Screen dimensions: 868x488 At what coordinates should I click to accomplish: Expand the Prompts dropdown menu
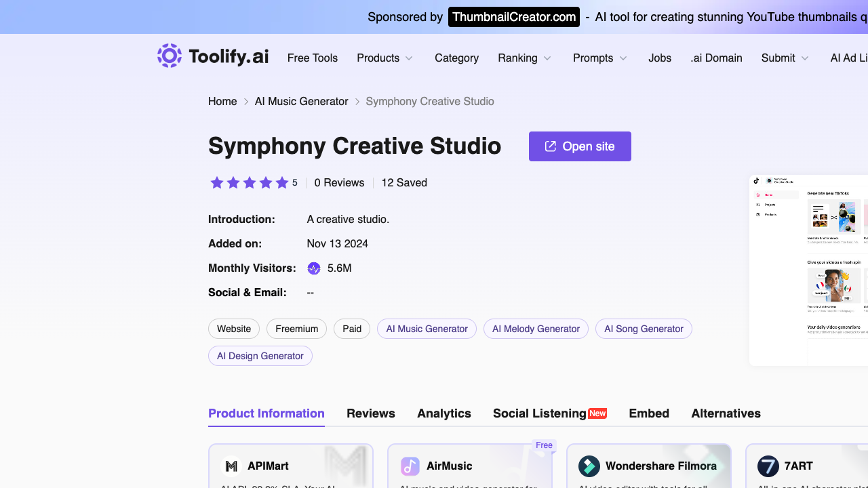(600, 58)
